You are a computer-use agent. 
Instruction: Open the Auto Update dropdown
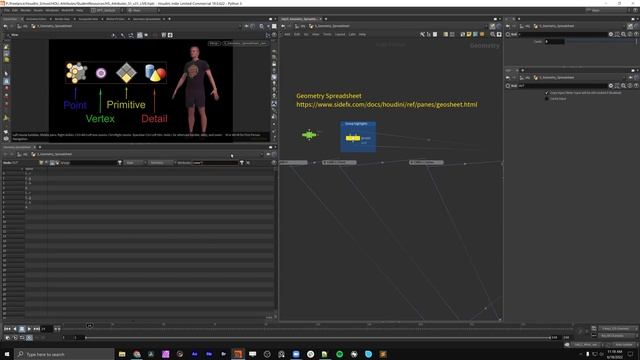624,345
